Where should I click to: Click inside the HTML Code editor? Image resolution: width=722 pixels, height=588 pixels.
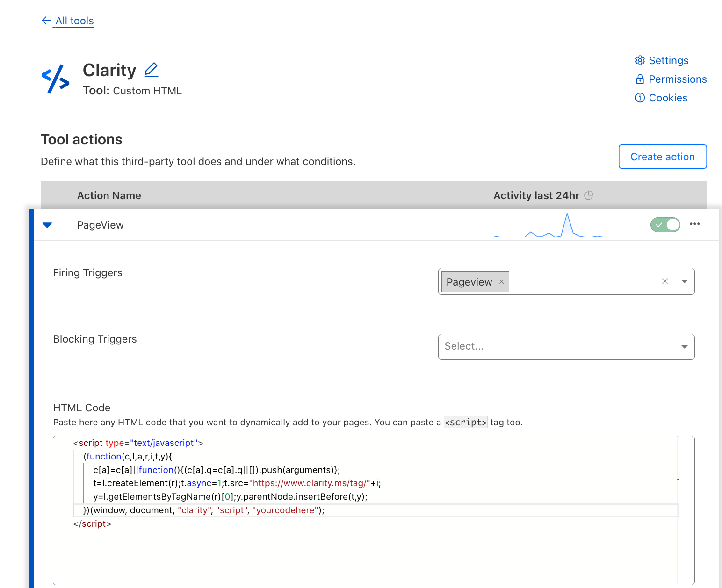point(327,552)
